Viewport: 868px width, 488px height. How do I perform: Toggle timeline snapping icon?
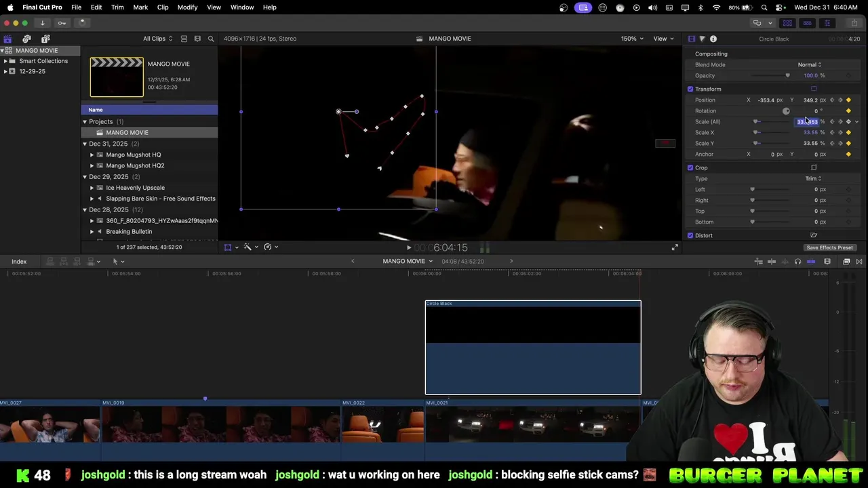click(x=811, y=262)
